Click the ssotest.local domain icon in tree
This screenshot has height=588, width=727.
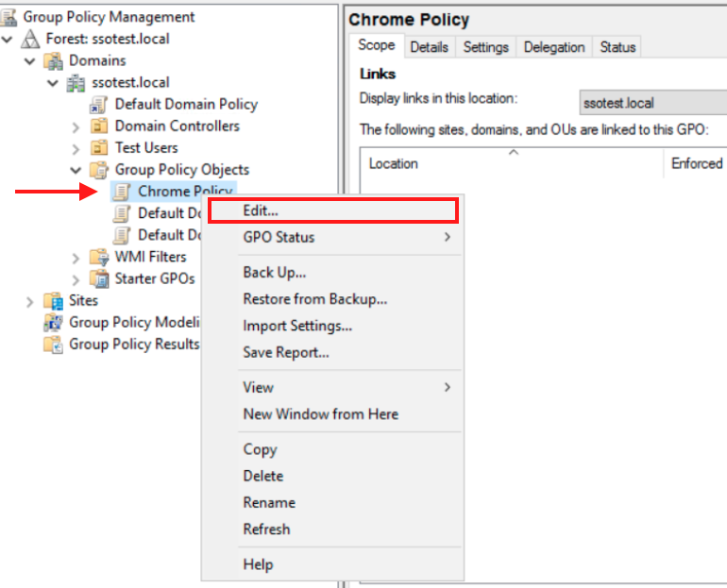pos(76,83)
